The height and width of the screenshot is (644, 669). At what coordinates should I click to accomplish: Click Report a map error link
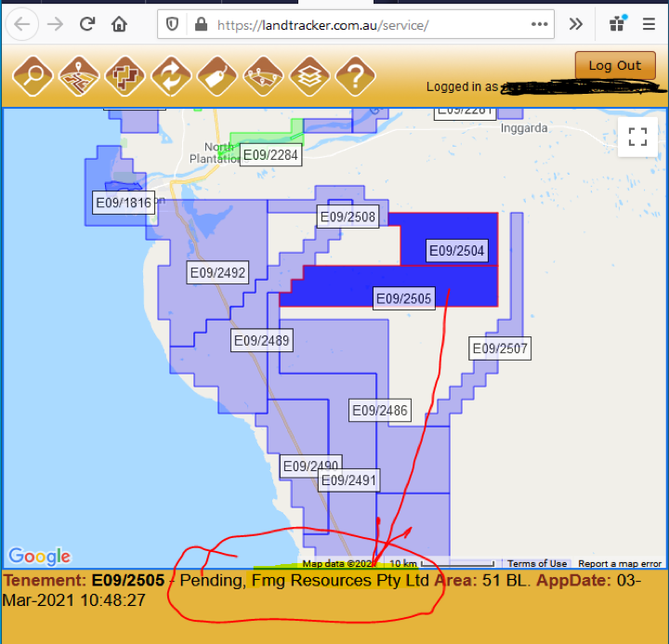pos(620,564)
